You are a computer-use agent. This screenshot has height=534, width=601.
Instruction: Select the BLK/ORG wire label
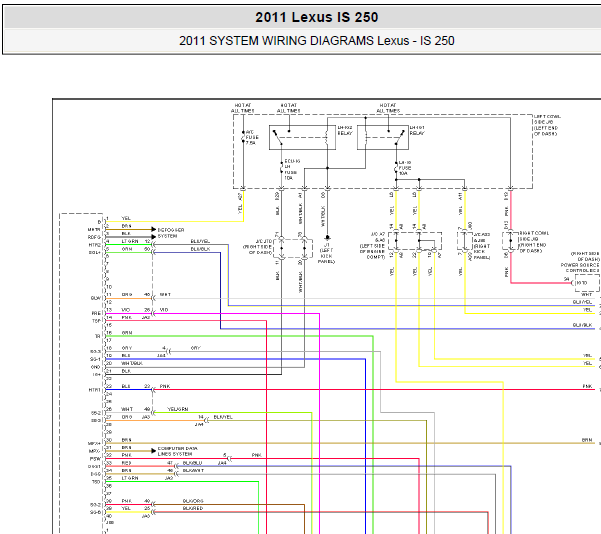coord(193,501)
